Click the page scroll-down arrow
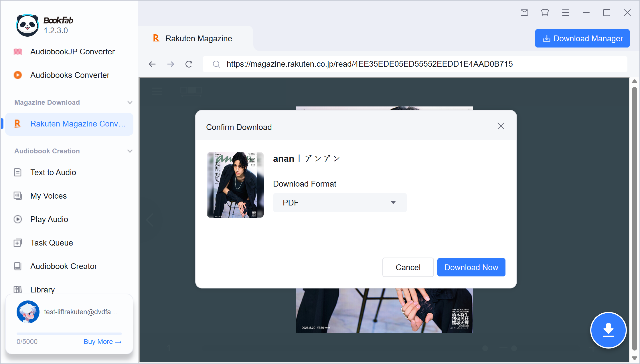This screenshot has width=640, height=364. [635, 358]
